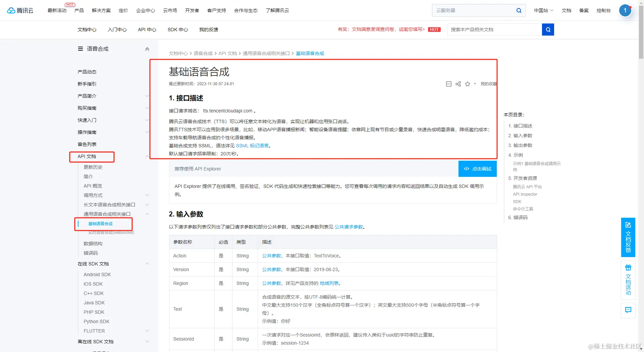
Task: Open the 开发者 menu
Action: (192, 10)
